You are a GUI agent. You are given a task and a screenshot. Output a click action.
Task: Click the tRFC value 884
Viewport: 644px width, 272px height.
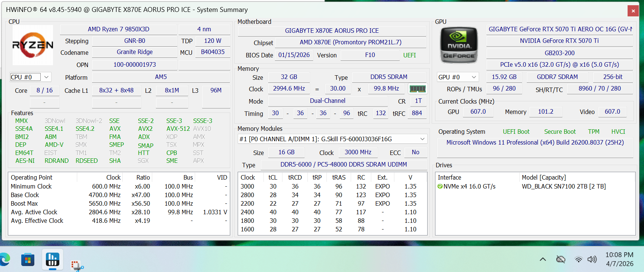coord(417,113)
